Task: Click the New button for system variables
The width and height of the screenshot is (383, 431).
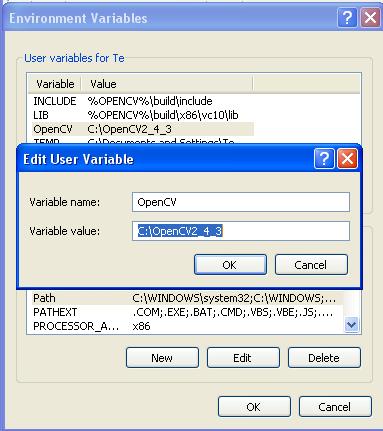Action: pos(162,358)
